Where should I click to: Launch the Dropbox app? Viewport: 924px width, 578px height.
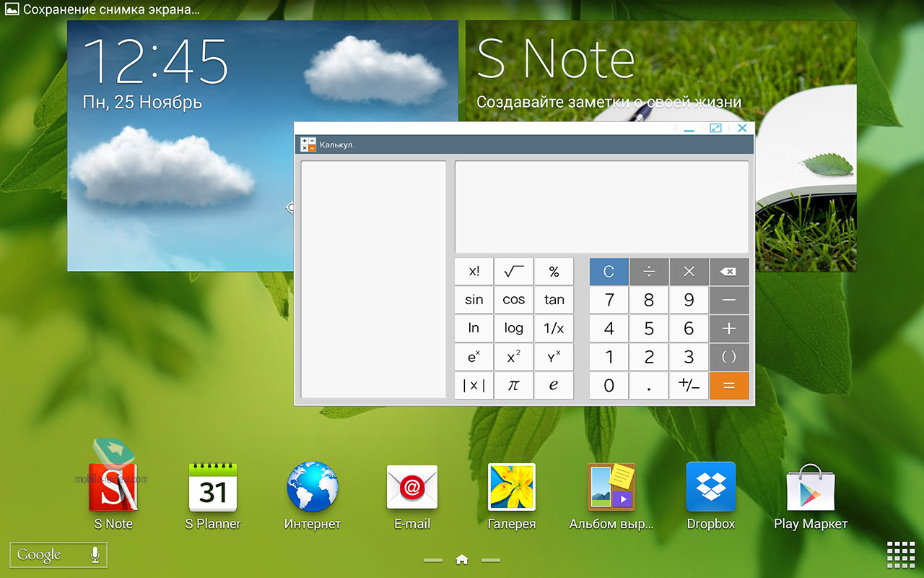coord(711,487)
